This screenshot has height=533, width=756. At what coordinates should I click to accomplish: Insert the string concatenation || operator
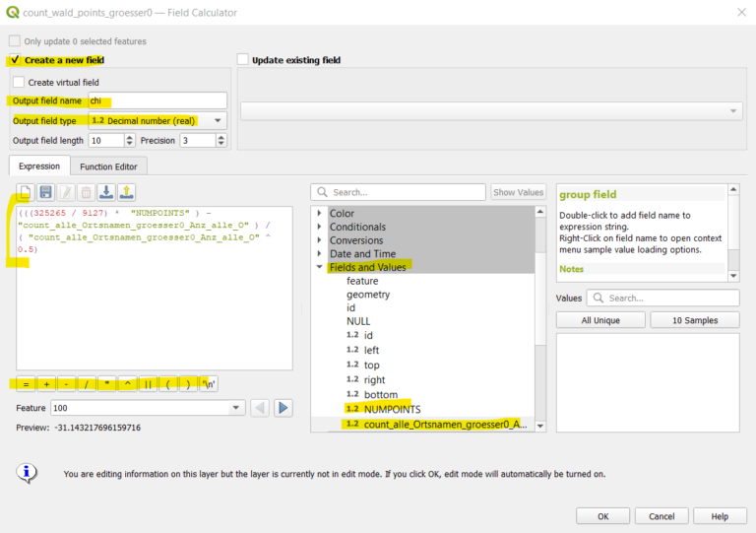(148, 383)
